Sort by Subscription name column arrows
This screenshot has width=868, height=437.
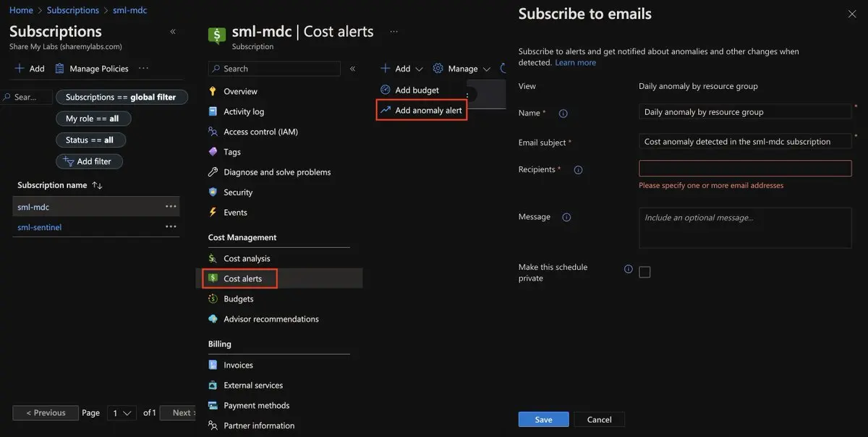(x=98, y=186)
